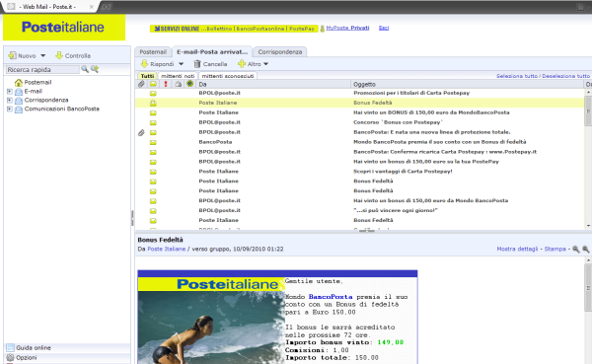Click Stampa print link
Image resolution: width=592 pixels, height=364 pixels.
pyautogui.click(x=555, y=249)
